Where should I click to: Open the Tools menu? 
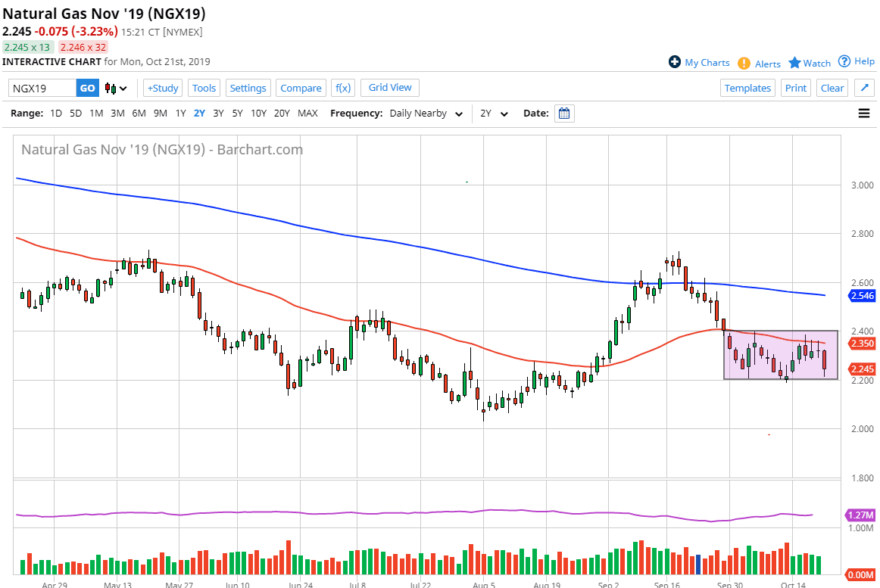pos(204,88)
